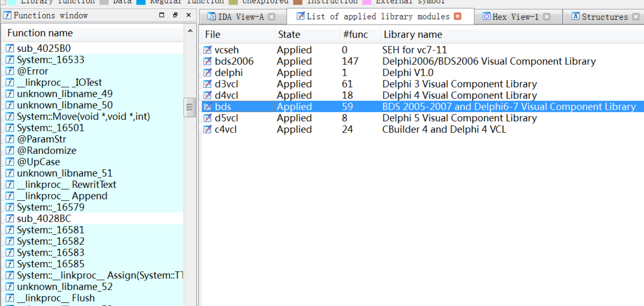Click function icon beside sub_4025B0
Image resolution: width=644 pixels, height=306 pixels.
(x=10, y=48)
